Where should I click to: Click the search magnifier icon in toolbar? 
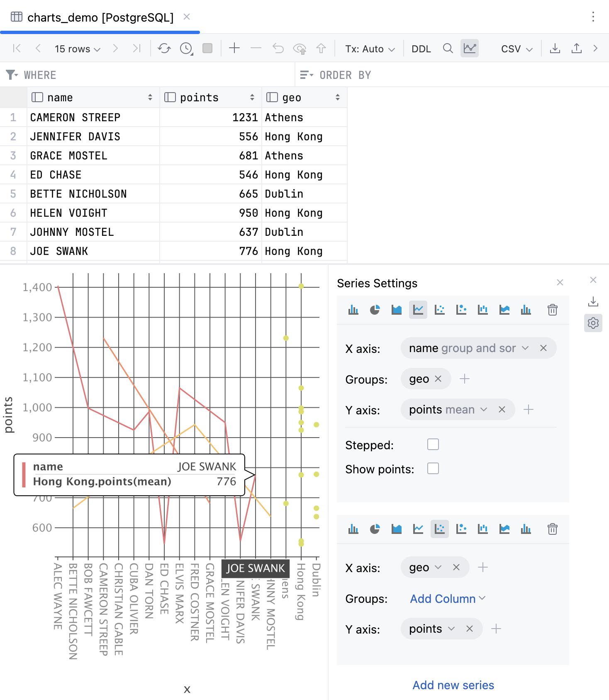click(448, 49)
